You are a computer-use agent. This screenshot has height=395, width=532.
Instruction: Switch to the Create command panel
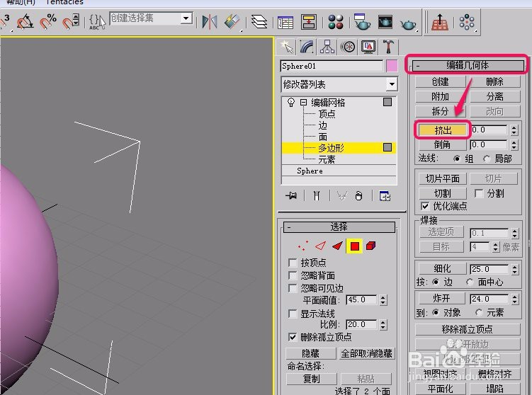[x=287, y=47]
